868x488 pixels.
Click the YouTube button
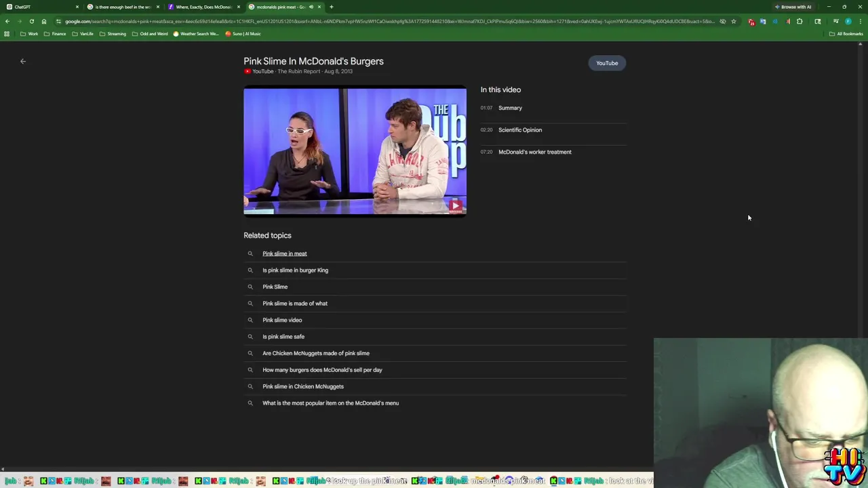pyautogui.click(x=607, y=63)
